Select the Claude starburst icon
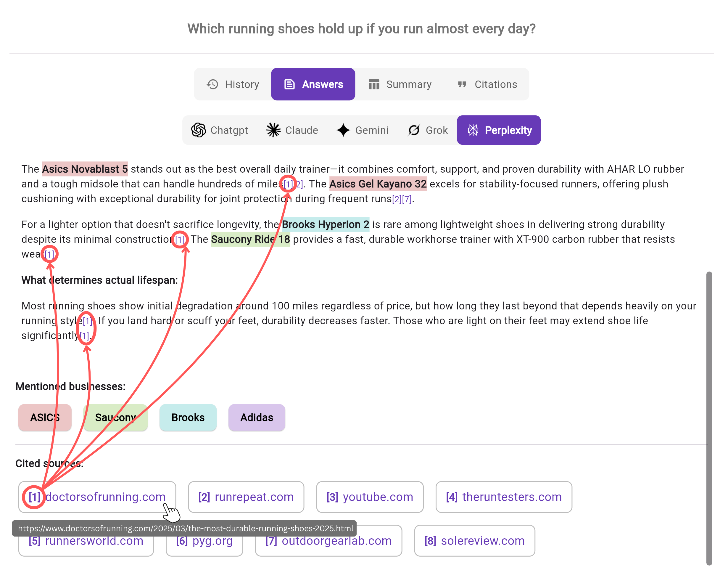728x578 pixels. click(x=273, y=130)
